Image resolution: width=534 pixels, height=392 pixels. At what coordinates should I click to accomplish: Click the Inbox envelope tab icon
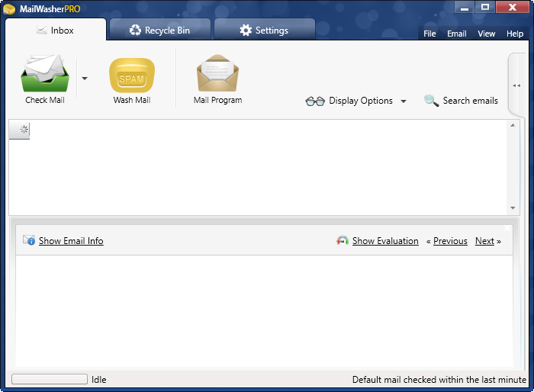41,31
